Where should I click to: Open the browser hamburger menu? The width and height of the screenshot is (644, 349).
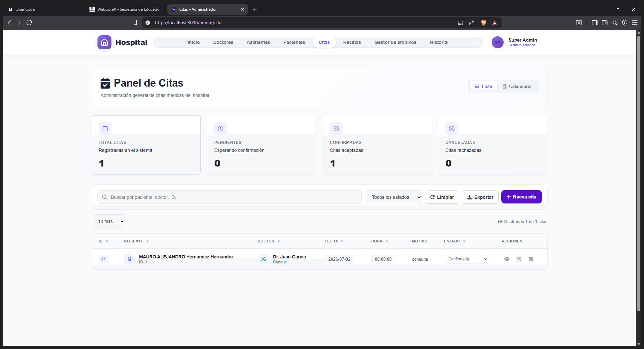(635, 23)
